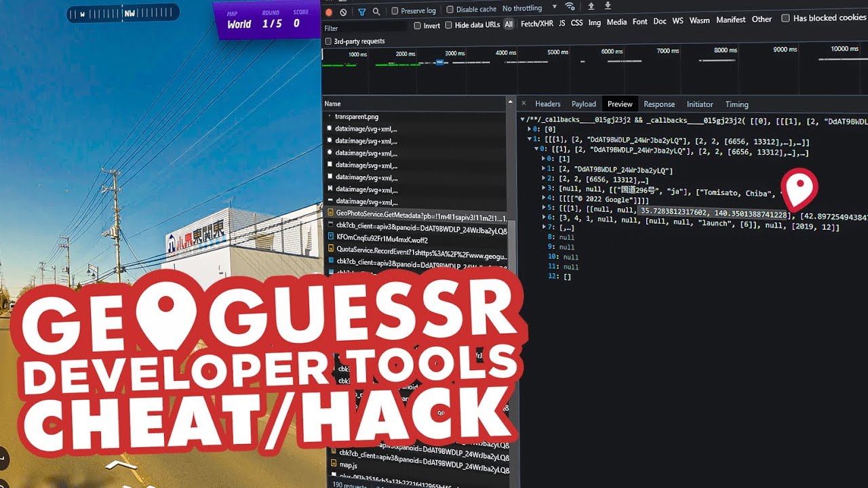Select the transparent.png request
The image size is (868, 488).
[x=415, y=117]
